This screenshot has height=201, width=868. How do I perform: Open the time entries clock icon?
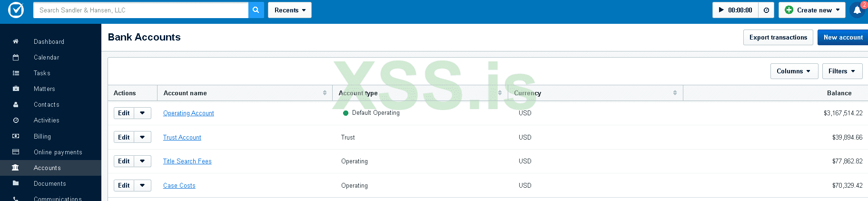click(x=766, y=10)
